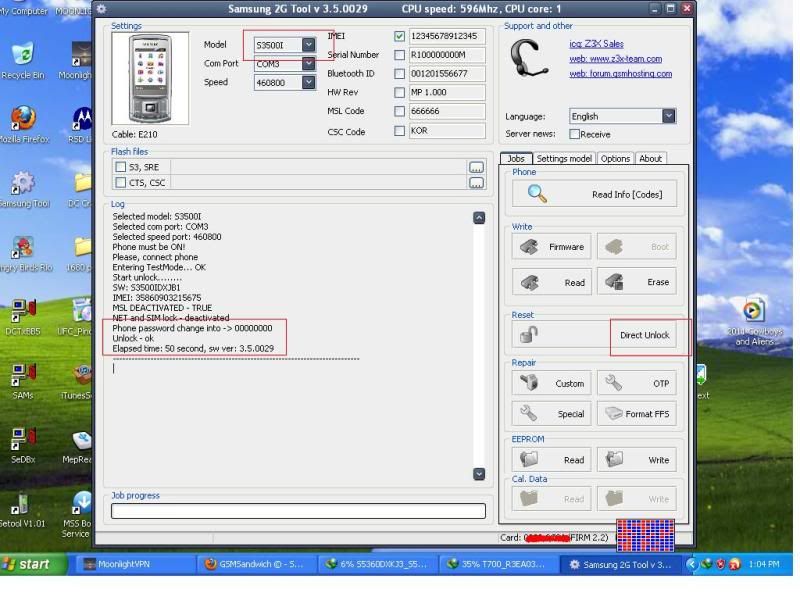The height and width of the screenshot is (600, 800).
Task: Open the forum.gsmhosting.com link
Action: 620,73
